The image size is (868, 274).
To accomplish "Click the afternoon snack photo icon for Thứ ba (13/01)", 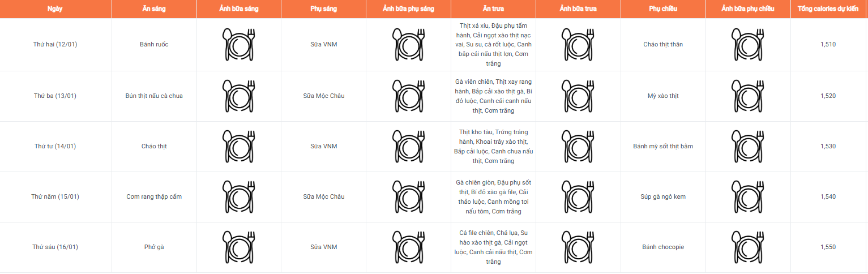I will (x=747, y=96).
